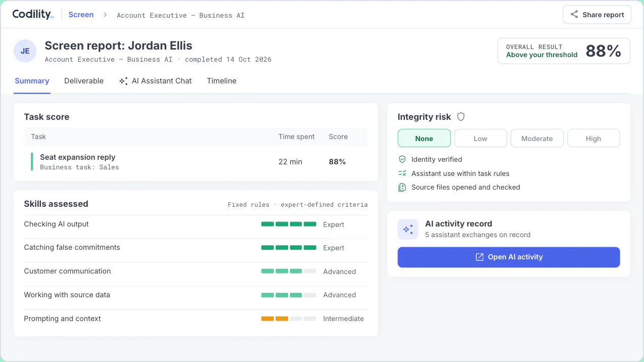Select the None integrity risk option

[424, 138]
